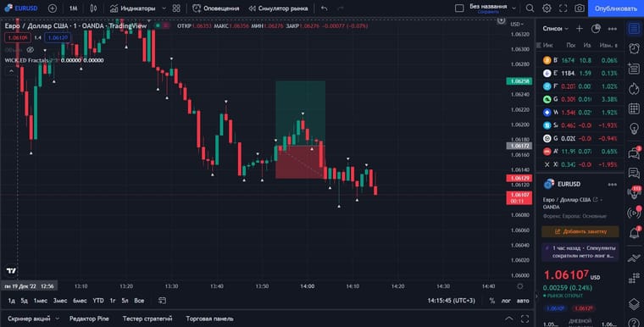Open private messages sidebar icon

(634, 173)
